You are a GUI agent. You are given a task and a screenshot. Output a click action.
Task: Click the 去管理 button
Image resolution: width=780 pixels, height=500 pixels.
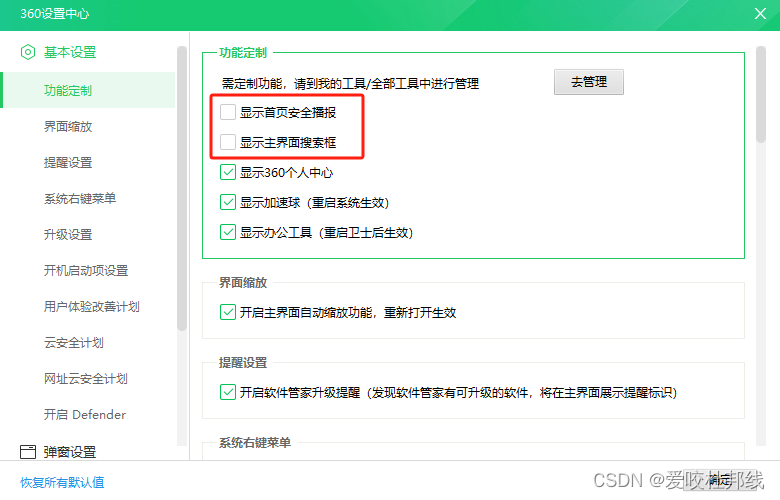(588, 82)
